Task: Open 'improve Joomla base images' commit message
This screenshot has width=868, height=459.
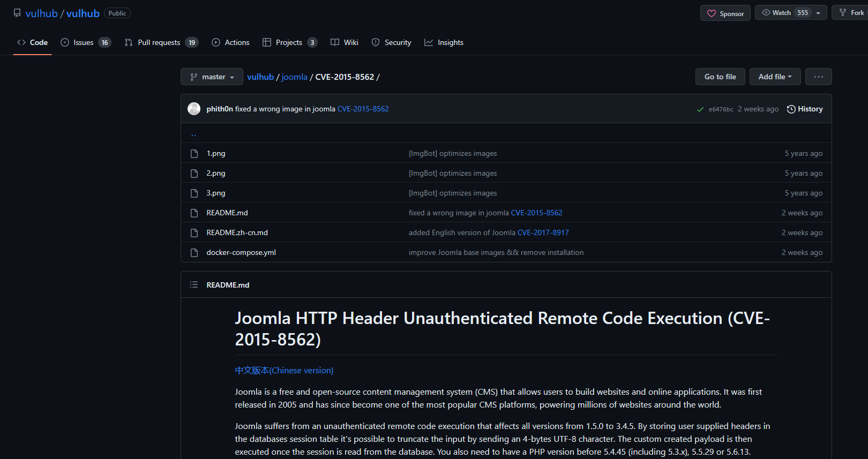Action: click(496, 252)
